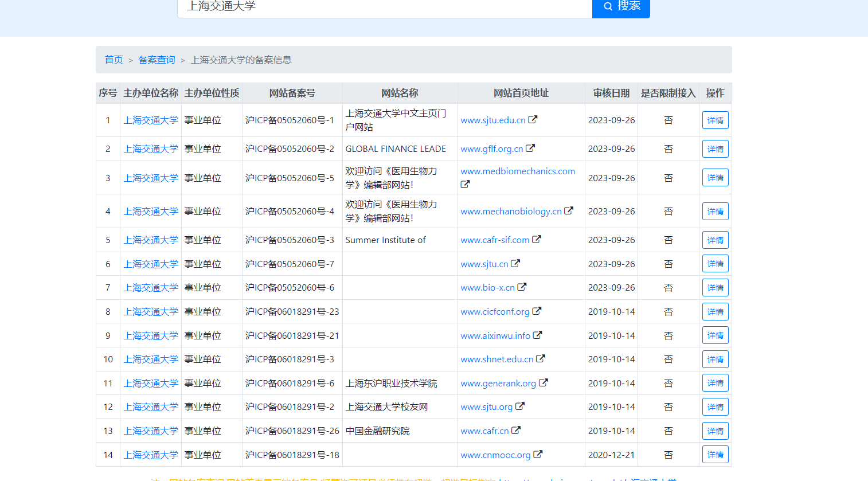Click the external link icon beside www.cafr.cn

click(516, 431)
